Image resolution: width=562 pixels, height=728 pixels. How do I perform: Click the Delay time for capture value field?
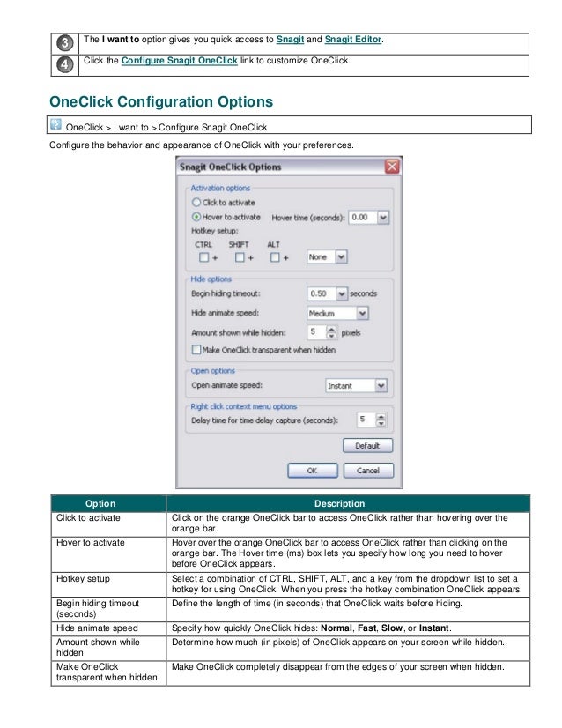(x=366, y=420)
